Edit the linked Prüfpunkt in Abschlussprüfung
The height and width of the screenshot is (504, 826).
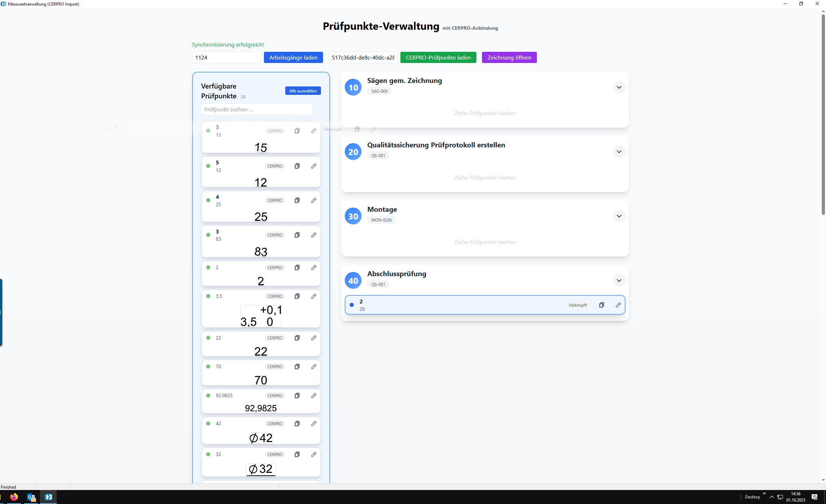(x=618, y=305)
